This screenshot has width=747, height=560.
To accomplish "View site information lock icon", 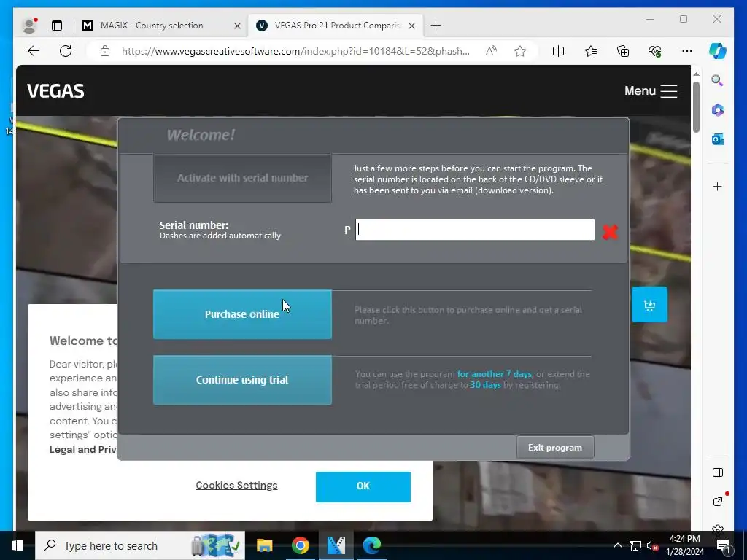I will pos(105,51).
